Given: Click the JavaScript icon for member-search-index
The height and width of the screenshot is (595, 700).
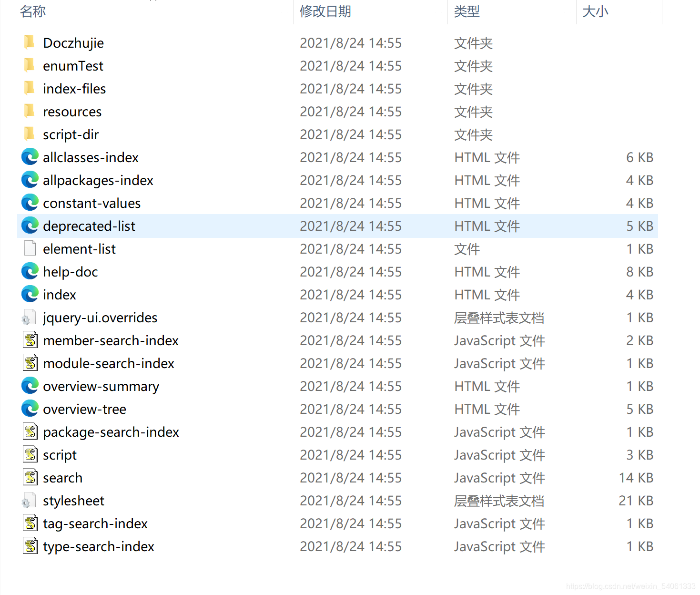Looking at the screenshot, I should click(x=30, y=340).
